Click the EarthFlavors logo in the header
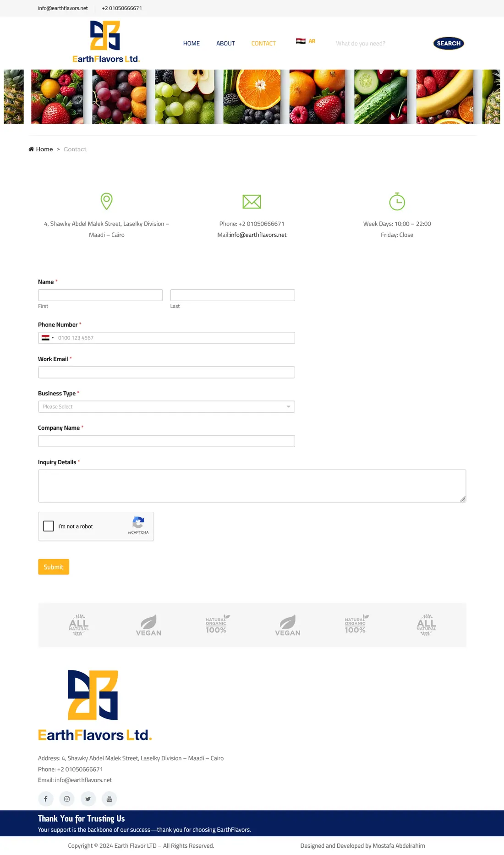 [106, 42]
